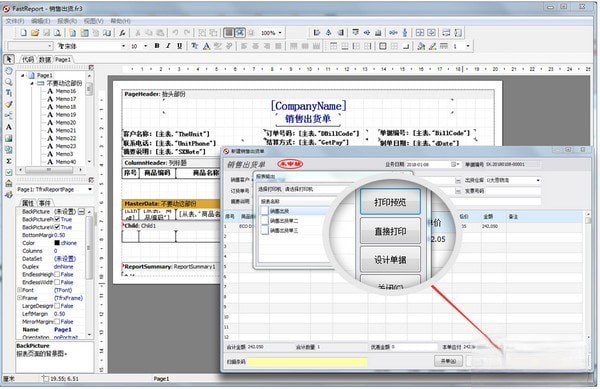The height and width of the screenshot is (389, 600).
Task: Select the magnifier zoom tool in left toolbar
Action: point(8,82)
